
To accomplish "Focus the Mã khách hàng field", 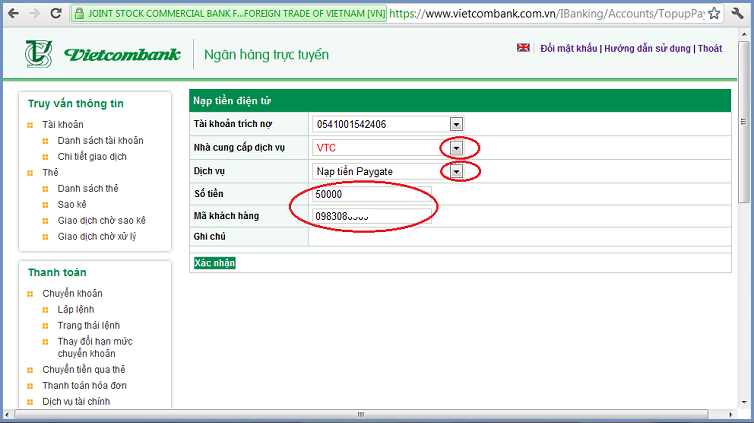I will (x=371, y=216).
